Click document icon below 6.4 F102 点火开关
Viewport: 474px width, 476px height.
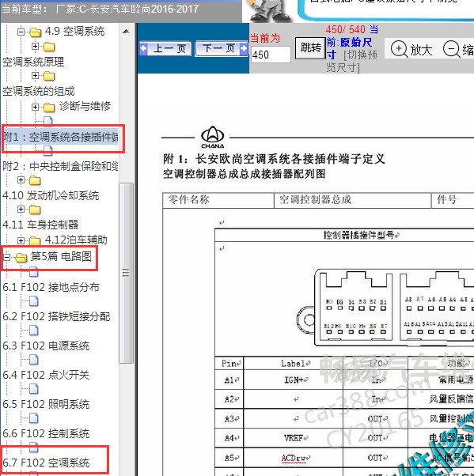tap(34, 388)
